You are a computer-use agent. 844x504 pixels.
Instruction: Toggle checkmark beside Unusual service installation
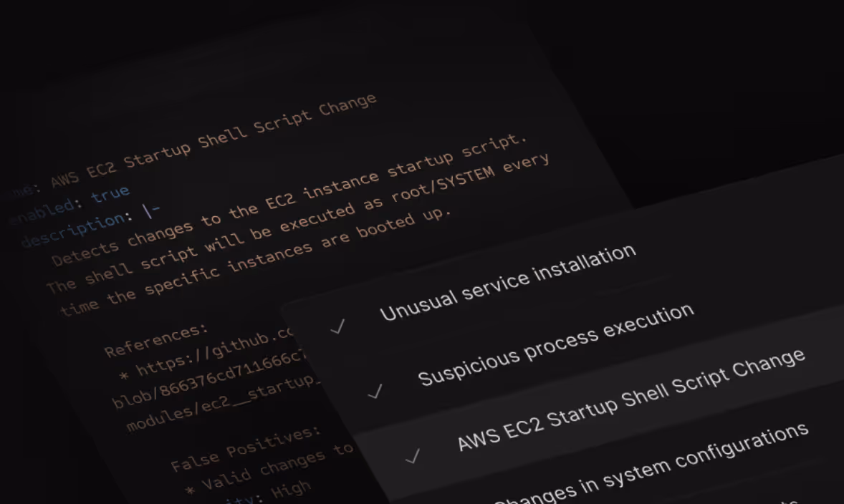(337, 326)
